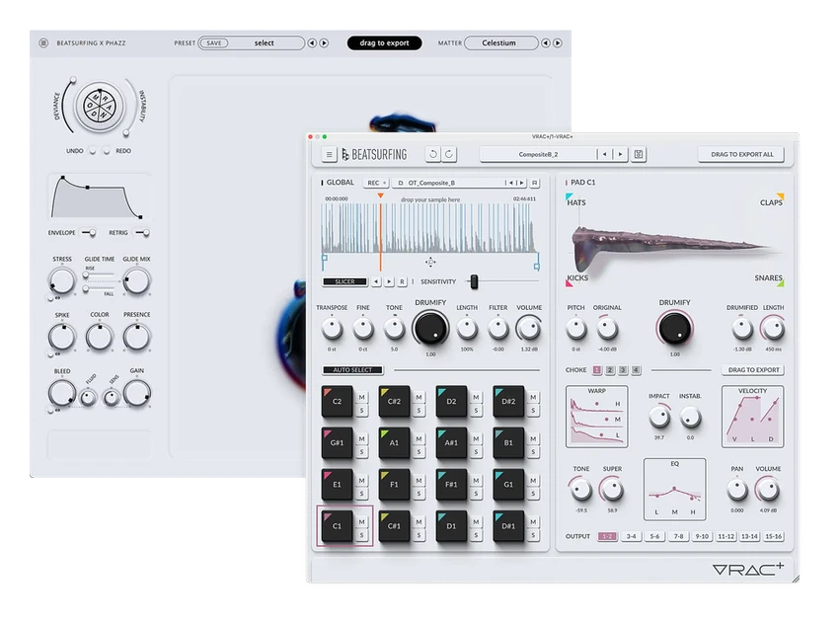Click the right slice region handle under the waveform
Screen dimensions: 840x625
[x=537, y=266]
